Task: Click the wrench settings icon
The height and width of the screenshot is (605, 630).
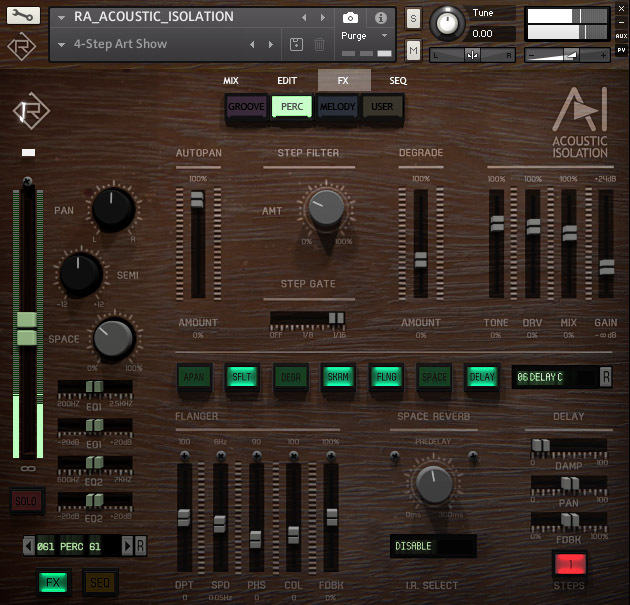Action: point(26,16)
